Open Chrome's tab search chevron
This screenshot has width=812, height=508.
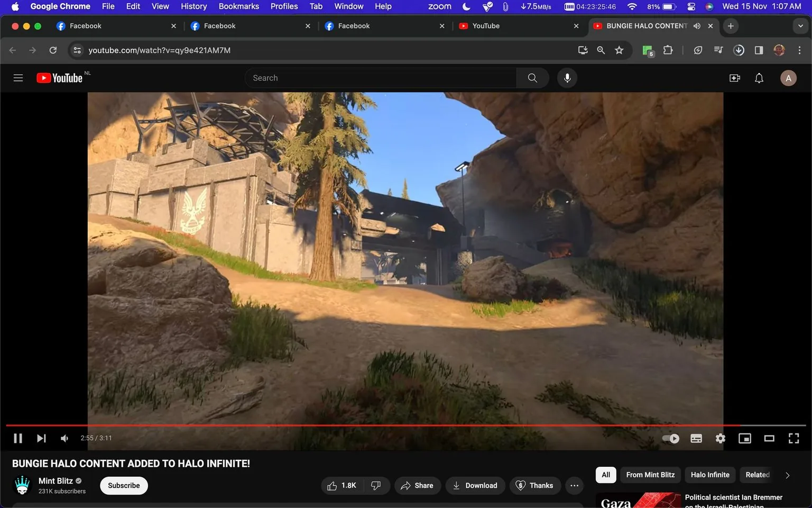pyautogui.click(x=800, y=25)
